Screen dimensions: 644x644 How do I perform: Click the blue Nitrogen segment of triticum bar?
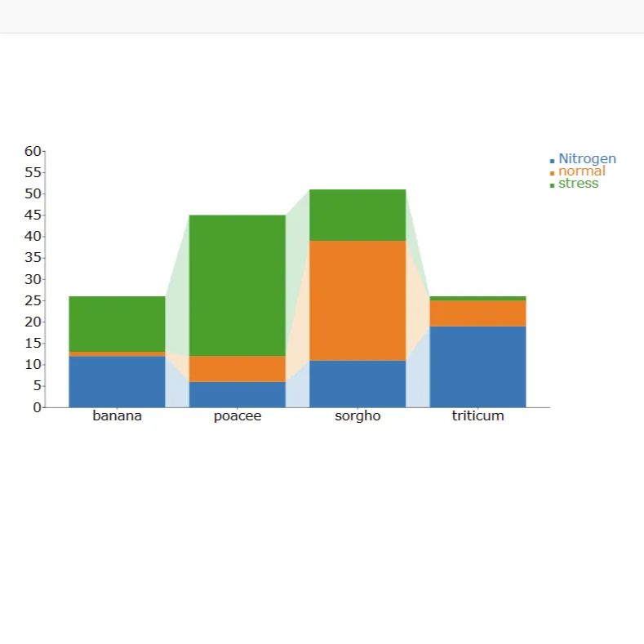[477, 366]
